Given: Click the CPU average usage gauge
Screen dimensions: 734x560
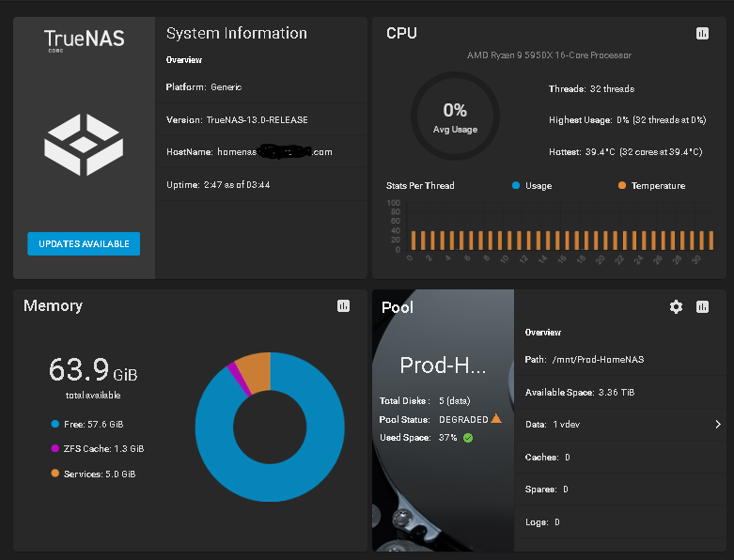Looking at the screenshot, I should tap(455, 116).
